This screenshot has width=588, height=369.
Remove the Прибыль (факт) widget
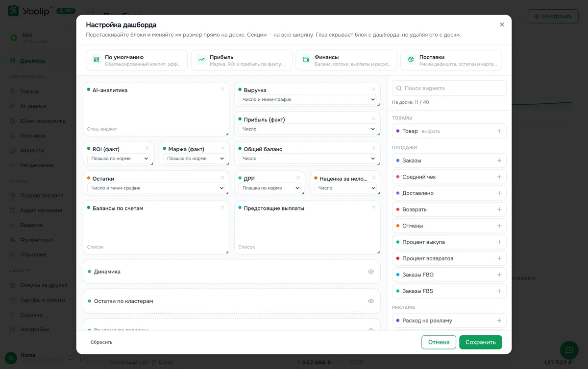pos(374,118)
